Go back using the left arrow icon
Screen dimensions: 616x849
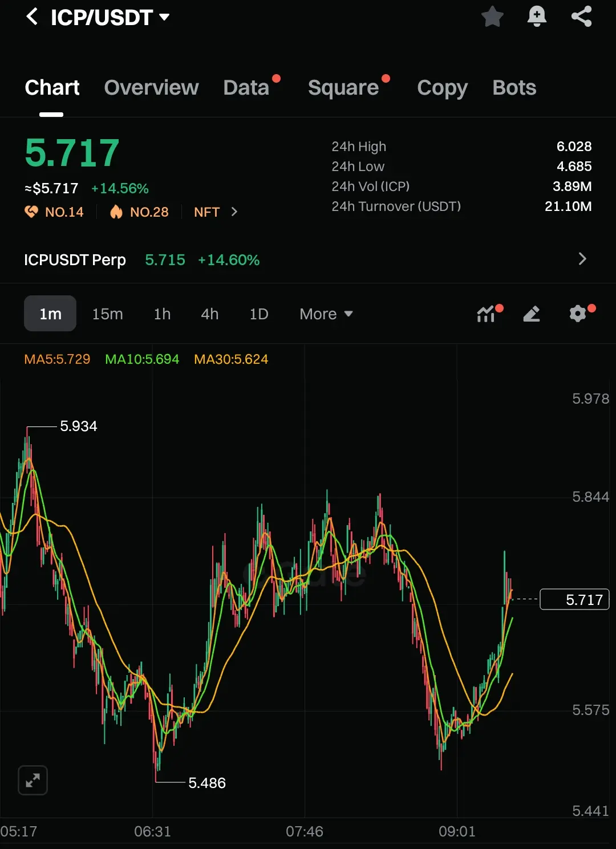(32, 17)
